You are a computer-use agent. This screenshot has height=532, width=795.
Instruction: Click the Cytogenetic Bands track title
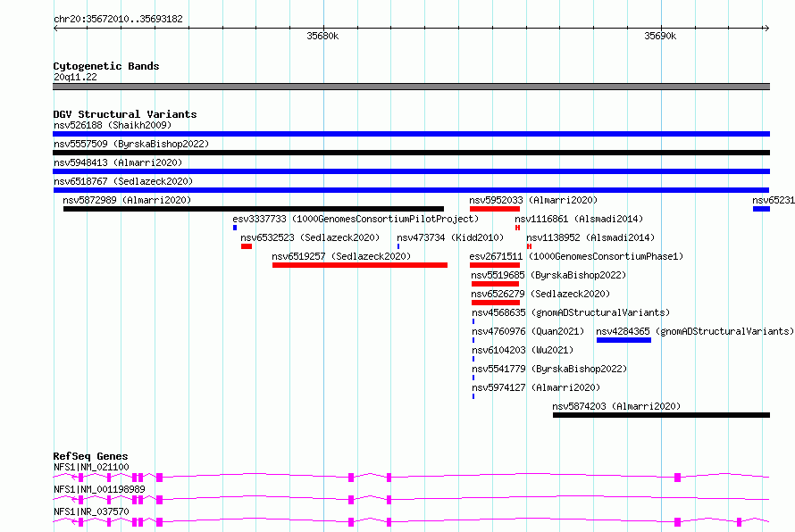[x=106, y=66]
